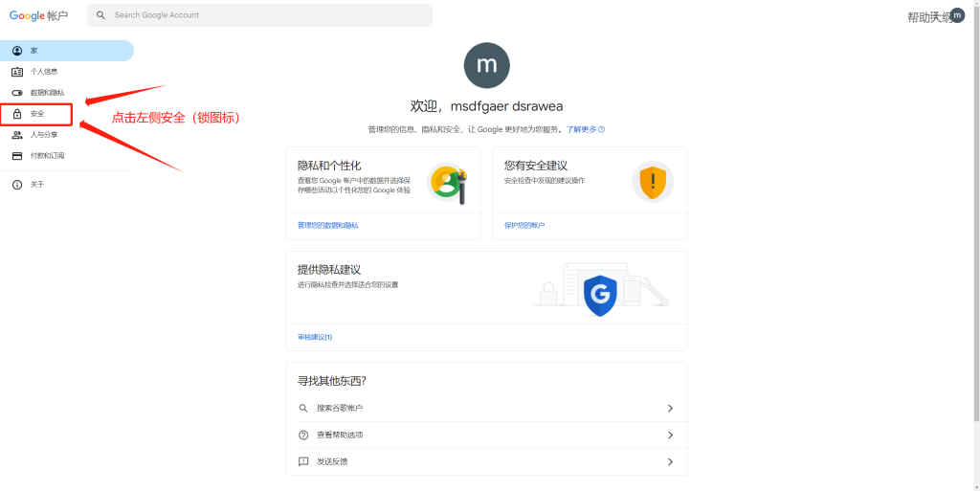The height and width of the screenshot is (491, 980).
Task: Open 审核建议(1) link
Action: tap(315, 337)
